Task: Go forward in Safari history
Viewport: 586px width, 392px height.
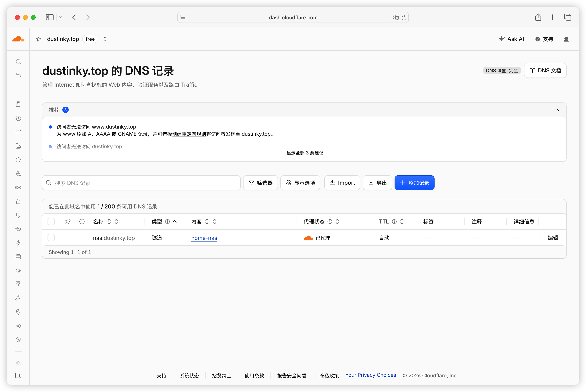Action: [88, 17]
